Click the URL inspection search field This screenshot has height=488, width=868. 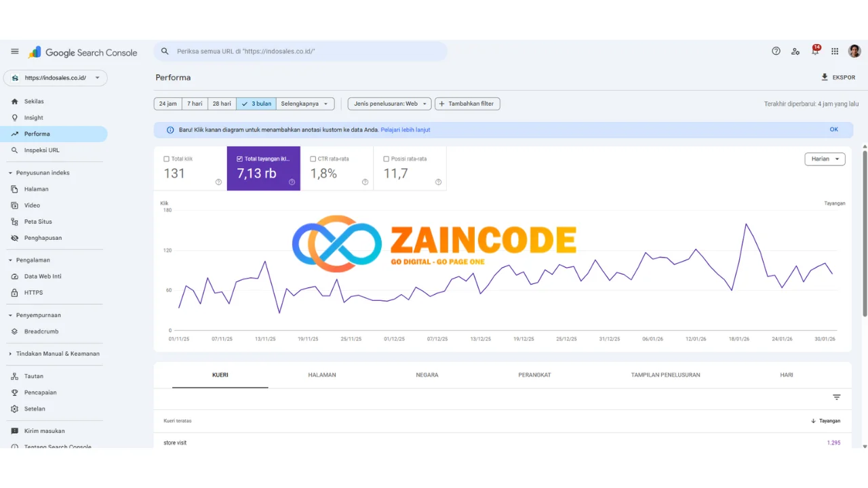(300, 52)
